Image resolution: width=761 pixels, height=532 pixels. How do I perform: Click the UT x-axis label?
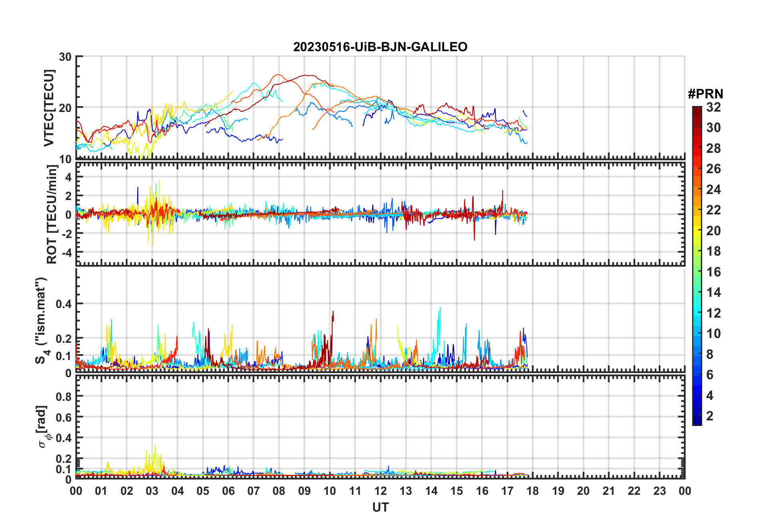[380, 507]
